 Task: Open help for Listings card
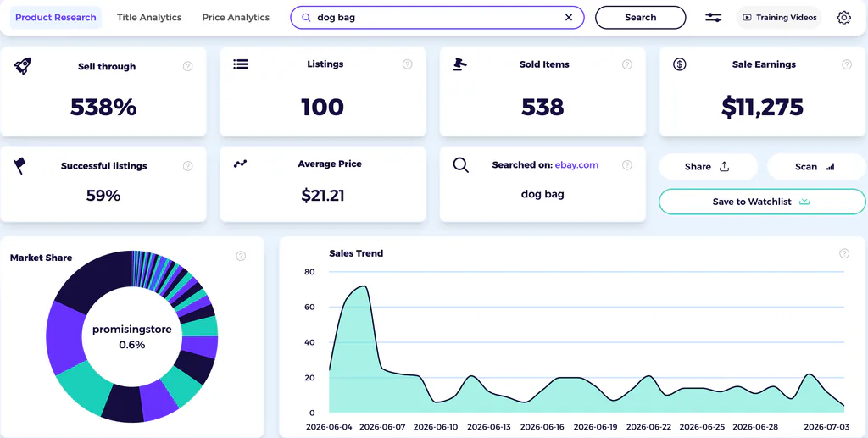coord(408,64)
